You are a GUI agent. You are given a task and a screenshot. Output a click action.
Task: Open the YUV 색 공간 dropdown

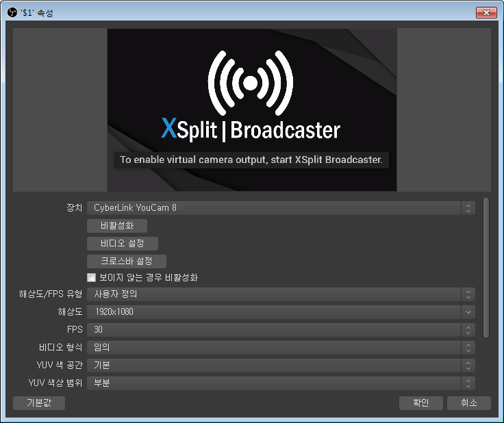point(281,366)
